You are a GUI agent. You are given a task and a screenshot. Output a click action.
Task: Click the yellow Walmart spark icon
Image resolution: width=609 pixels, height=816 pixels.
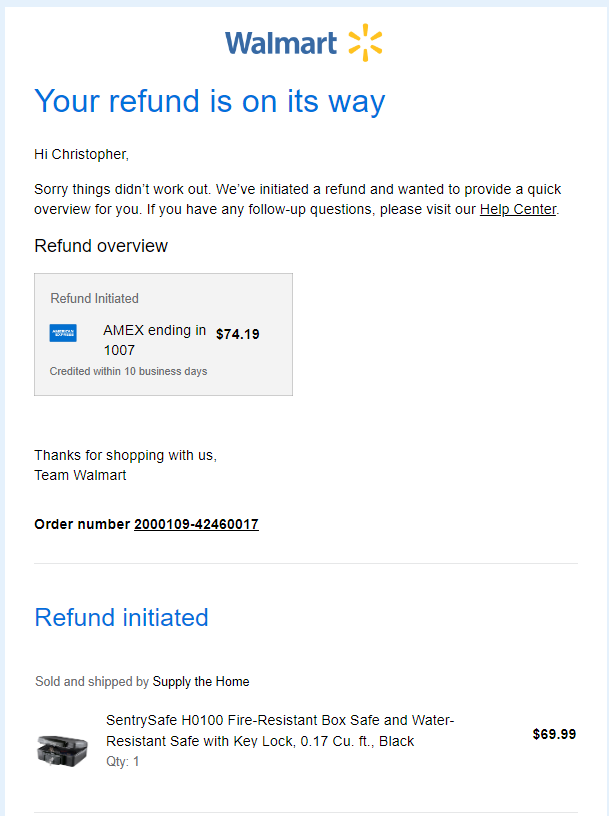(x=365, y=43)
